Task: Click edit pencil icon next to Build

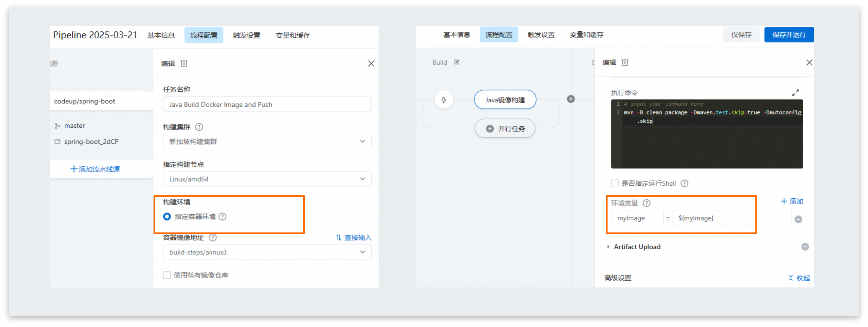Action: click(456, 62)
